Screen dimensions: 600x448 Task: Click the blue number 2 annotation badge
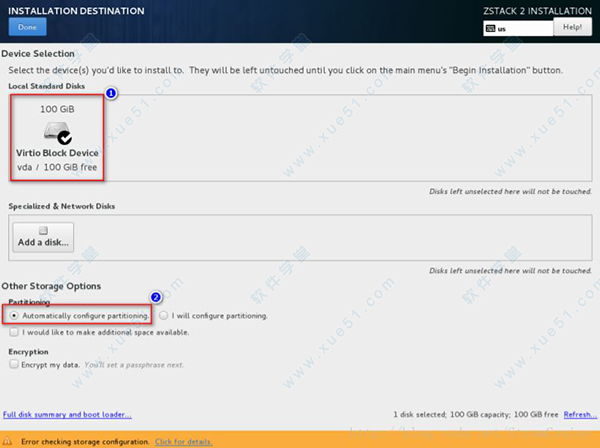pos(156,297)
